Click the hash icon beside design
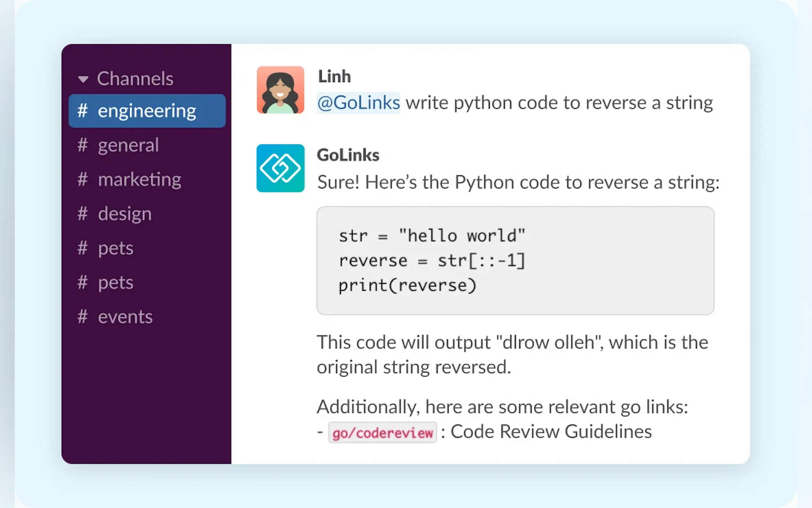The height and width of the screenshot is (508, 812). coord(82,214)
